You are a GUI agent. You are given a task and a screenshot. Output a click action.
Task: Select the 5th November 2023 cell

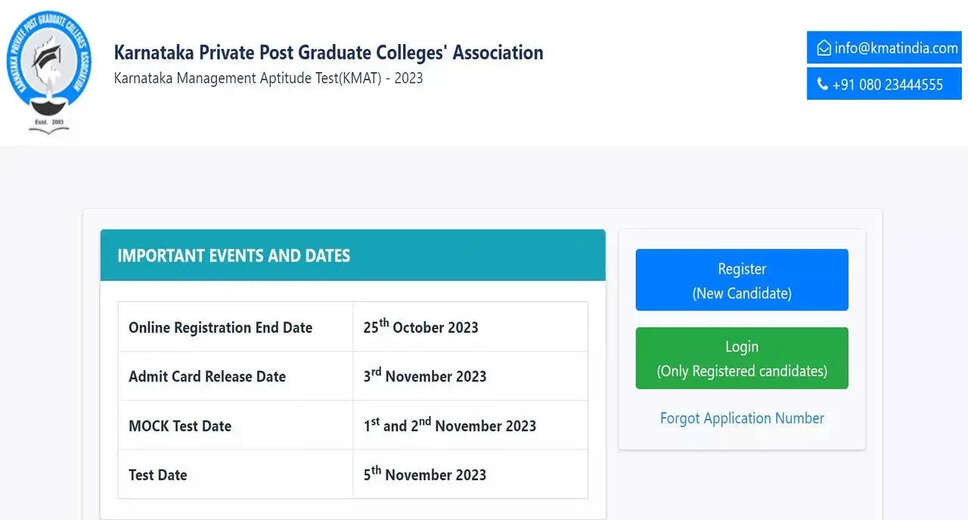[x=425, y=474]
